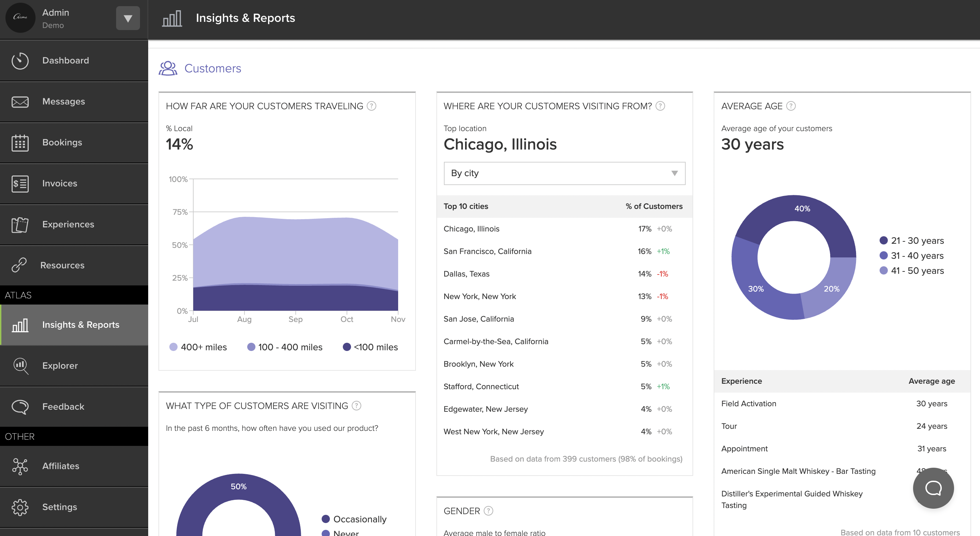The width and height of the screenshot is (980, 536).
Task: Open the chat support bubble
Action: pyautogui.click(x=933, y=489)
